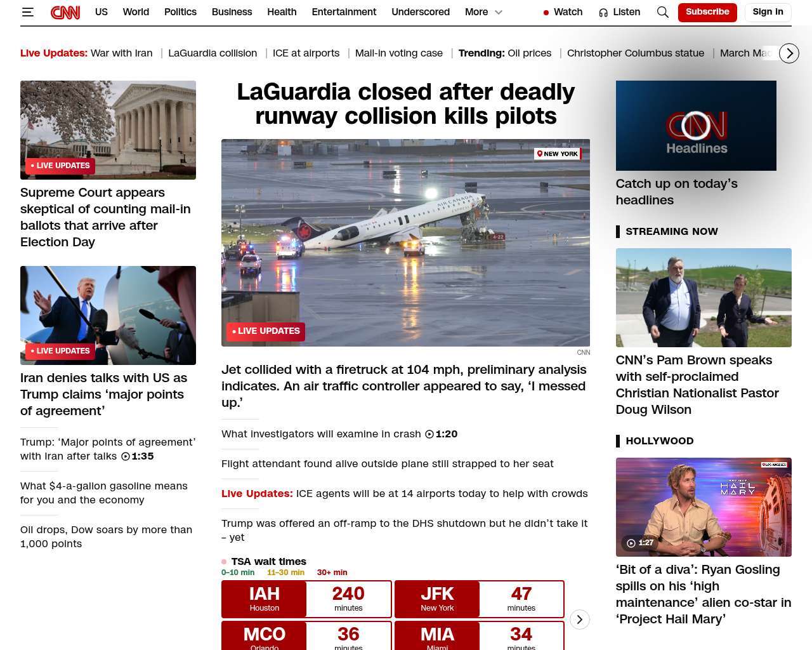The height and width of the screenshot is (650, 812).
Task: Click the red Watch live dot
Action: pos(546,13)
